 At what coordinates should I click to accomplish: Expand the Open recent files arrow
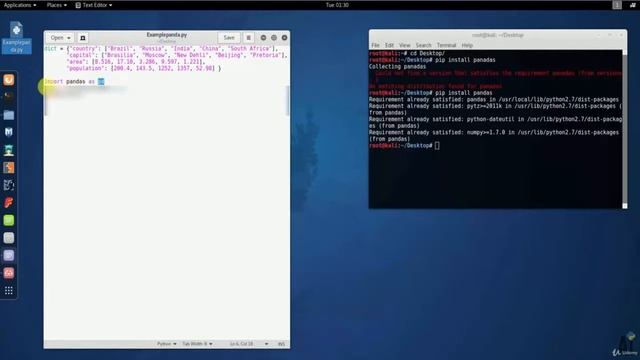[x=69, y=38]
